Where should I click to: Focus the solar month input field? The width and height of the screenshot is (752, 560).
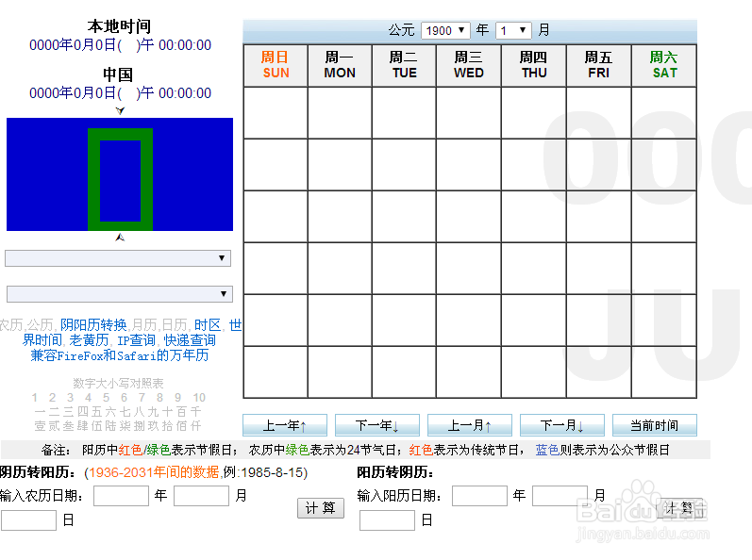point(560,496)
